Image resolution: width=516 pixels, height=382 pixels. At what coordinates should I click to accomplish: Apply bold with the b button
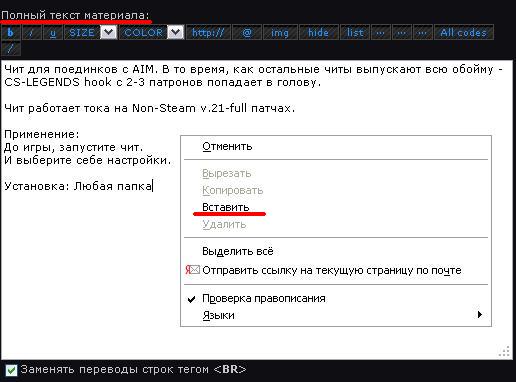tap(11, 32)
